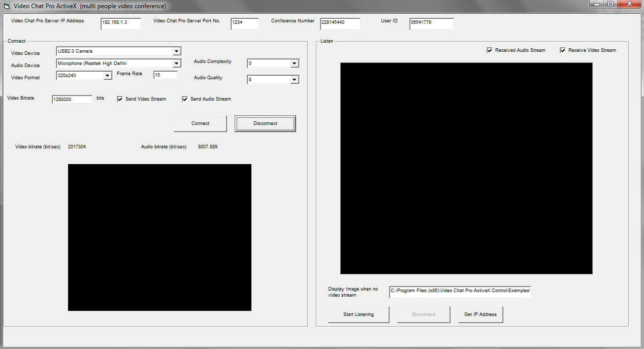Disable the Send Audio Stream checkbox
Screen dimensions: 644x349
pos(185,99)
